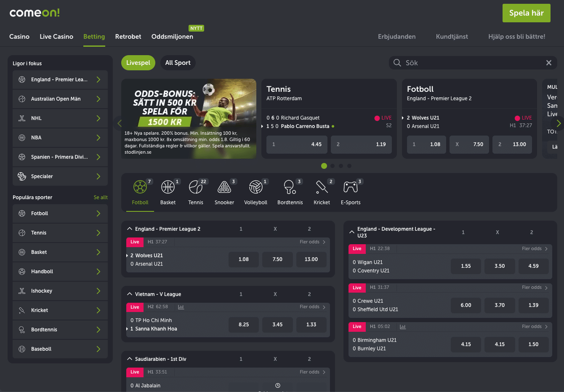This screenshot has height=392, width=564.
Task: Clear the search with the X icon
Action: tap(549, 63)
